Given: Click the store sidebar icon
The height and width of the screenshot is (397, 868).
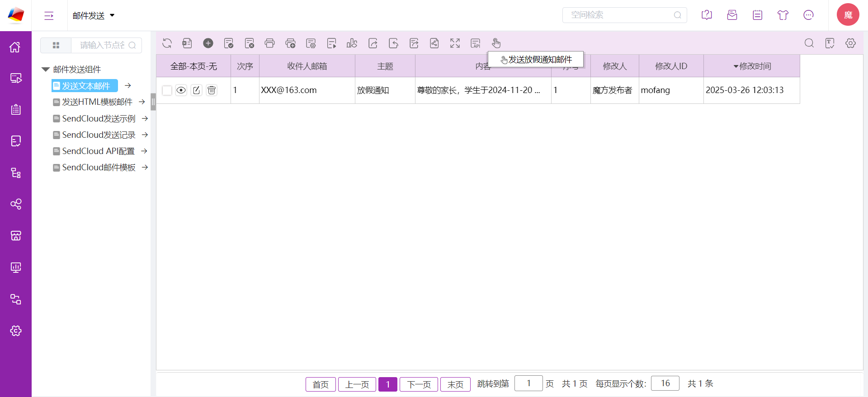Looking at the screenshot, I should tap(16, 236).
